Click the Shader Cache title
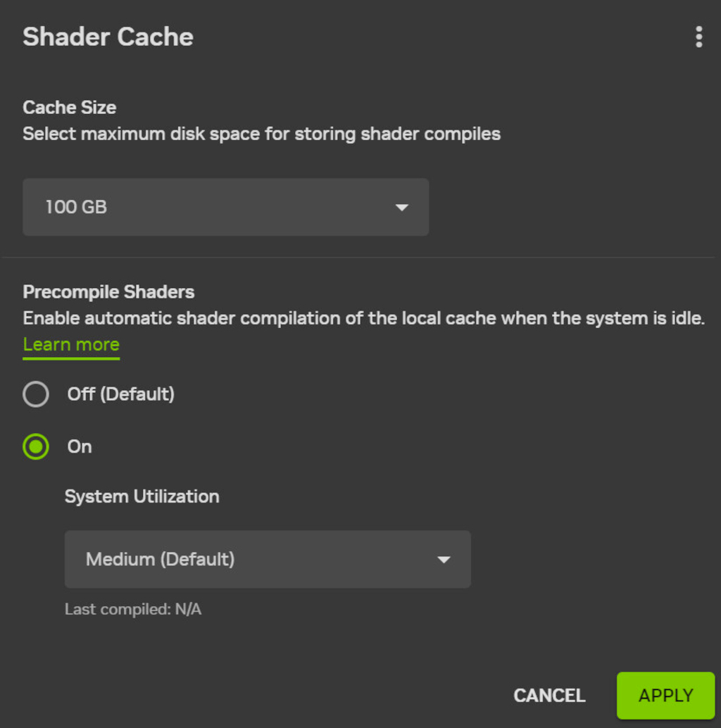The image size is (721, 728). pos(108,37)
